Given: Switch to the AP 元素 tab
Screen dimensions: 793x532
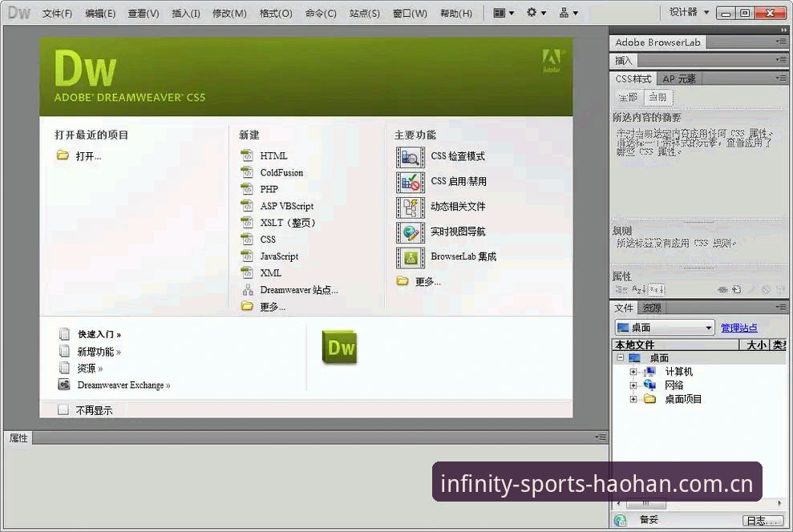Looking at the screenshot, I should (x=678, y=79).
